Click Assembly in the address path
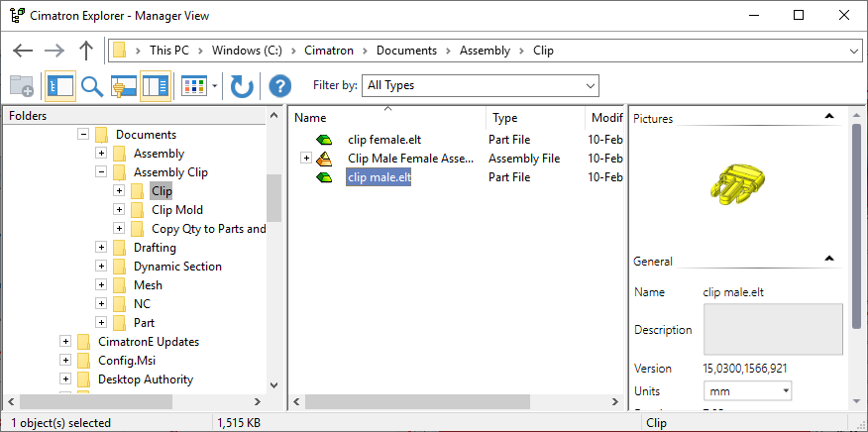This screenshot has width=868, height=432. [485, 51]
